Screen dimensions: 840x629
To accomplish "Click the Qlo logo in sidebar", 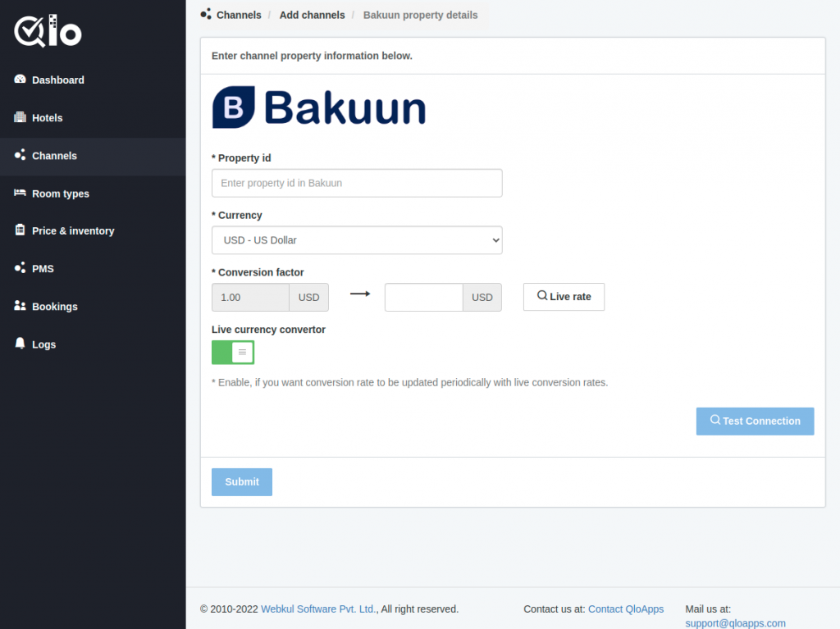I will click(48, 31).
